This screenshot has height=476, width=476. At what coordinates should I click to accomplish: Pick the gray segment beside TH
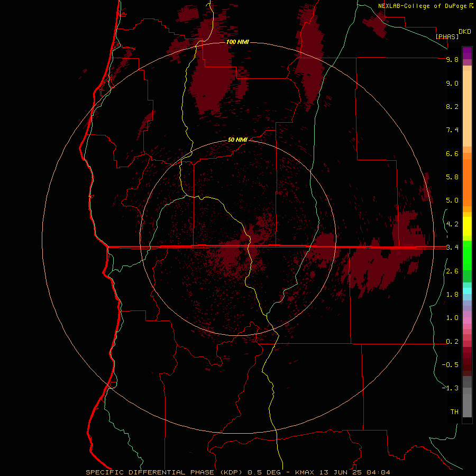pyautogui.click(x=467, y=405)
